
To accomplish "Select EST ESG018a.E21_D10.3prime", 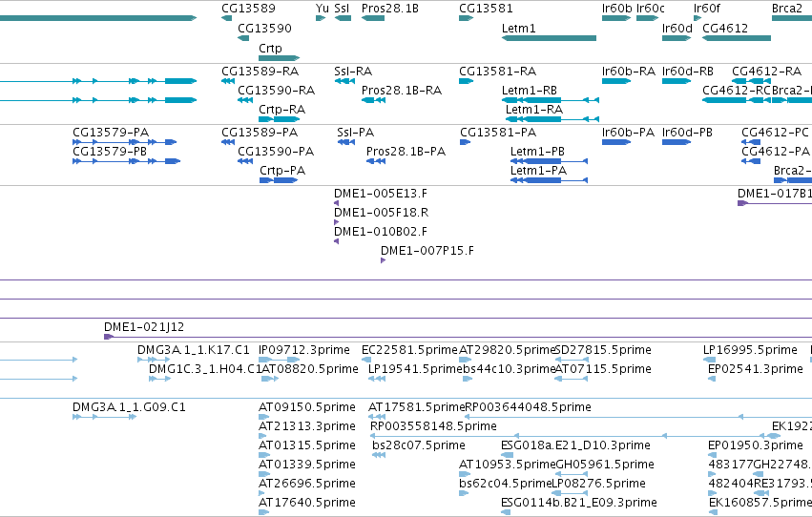I will click(x=575, y=445).
